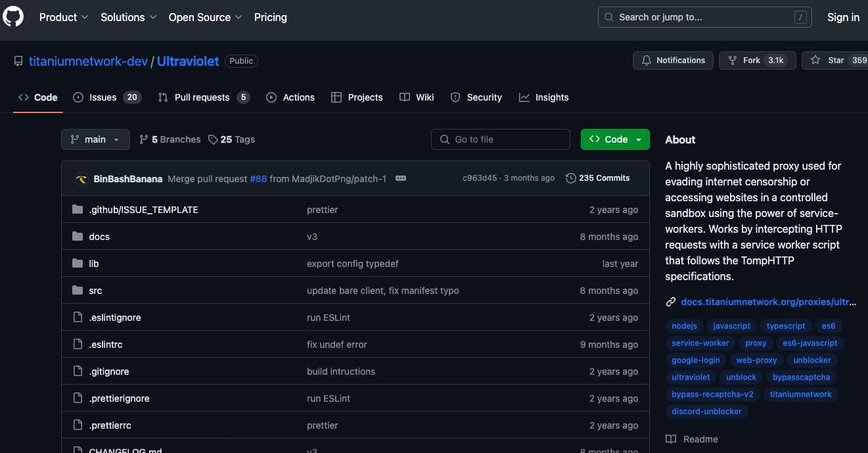Image resolution: width=868 pixels, height=453 pixels.
Task: Select the web-proxy topic tag
Action: [x=756, y=360]
